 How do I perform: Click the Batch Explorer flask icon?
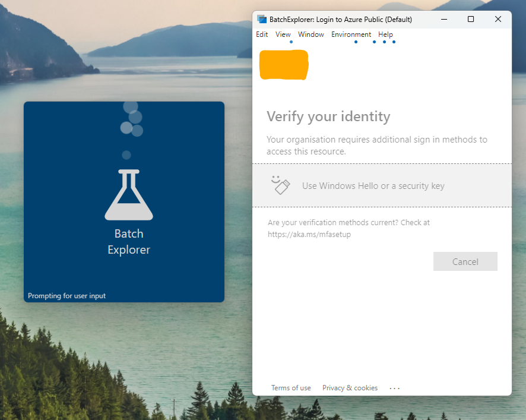(128, 194)
